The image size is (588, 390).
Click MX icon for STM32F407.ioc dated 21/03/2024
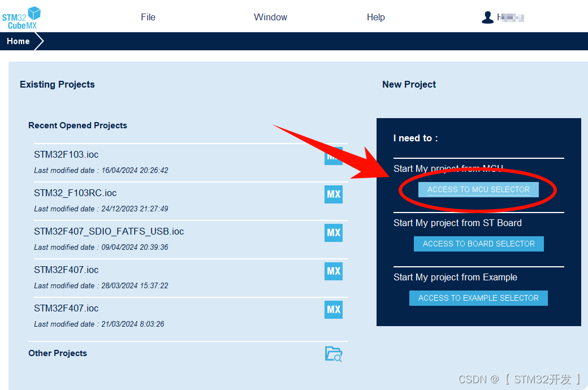click(334, 309)
